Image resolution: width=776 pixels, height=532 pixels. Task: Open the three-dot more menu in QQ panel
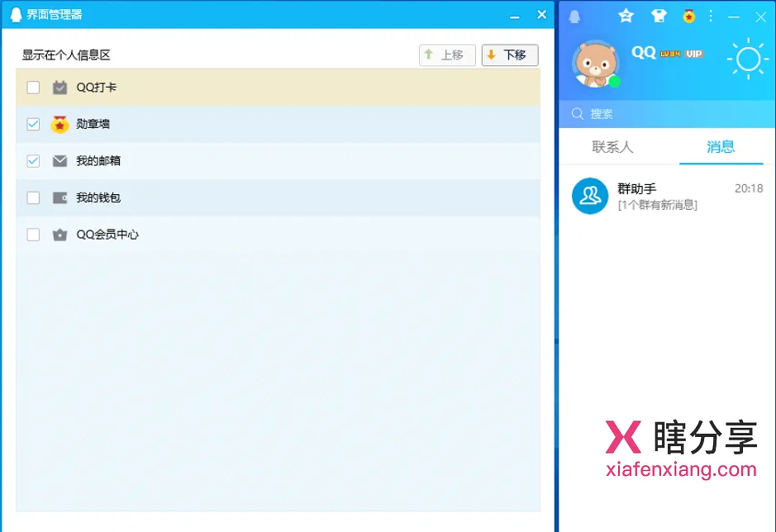[711, 16]
